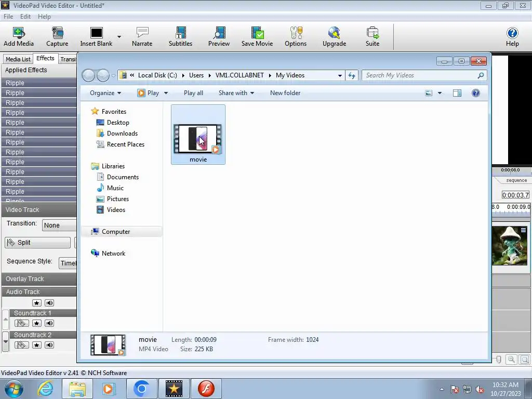Click Play all
Image resolution: width=532 pixels, height=399 pixels.
193,93
